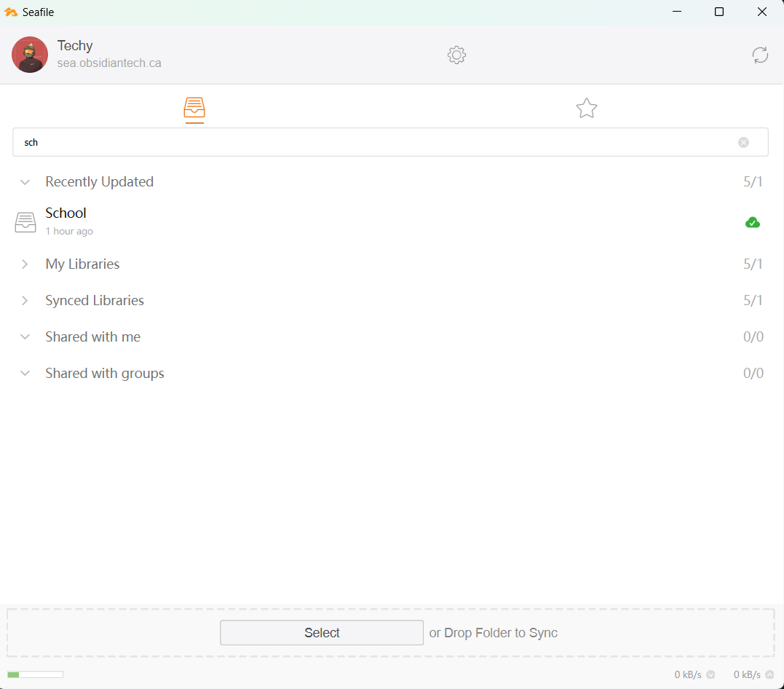Clear the search field with the X icon
This screenshot has height=689, width=784.
[743, 142]
